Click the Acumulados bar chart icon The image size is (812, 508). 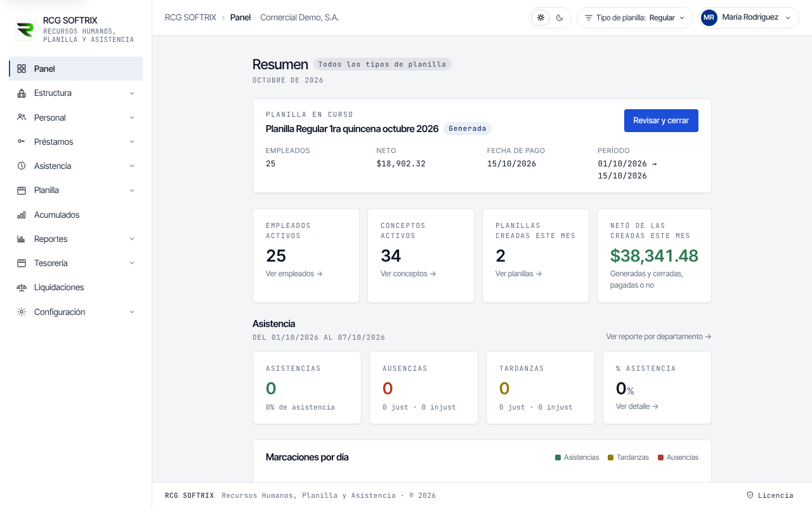[x=22, y=215]
